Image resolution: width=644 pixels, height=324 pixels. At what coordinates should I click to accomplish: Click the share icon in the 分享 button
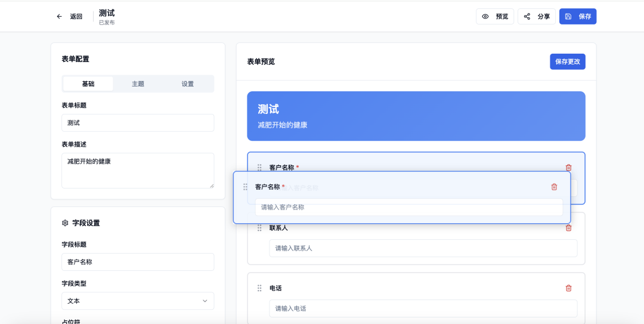tap(527, 17)
